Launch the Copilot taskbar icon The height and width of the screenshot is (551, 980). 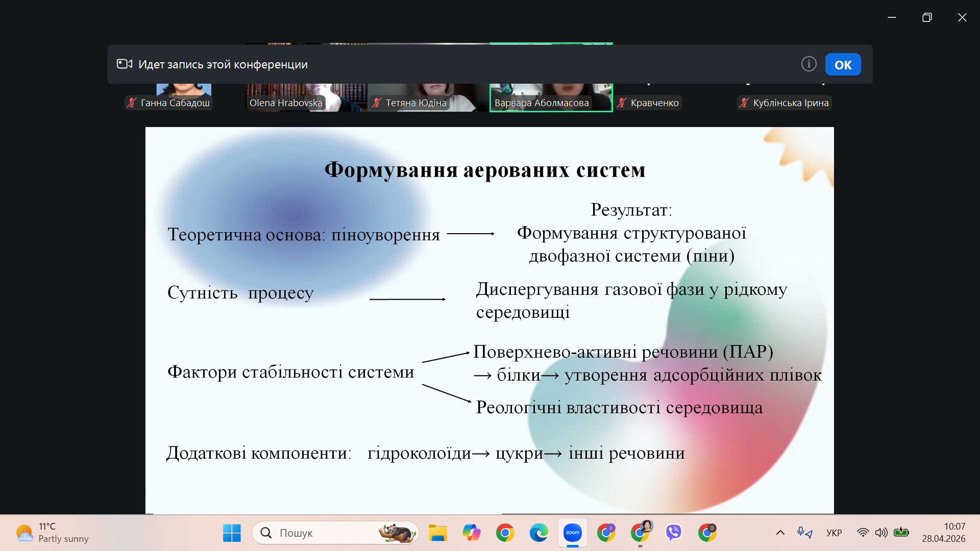point(471,533)
